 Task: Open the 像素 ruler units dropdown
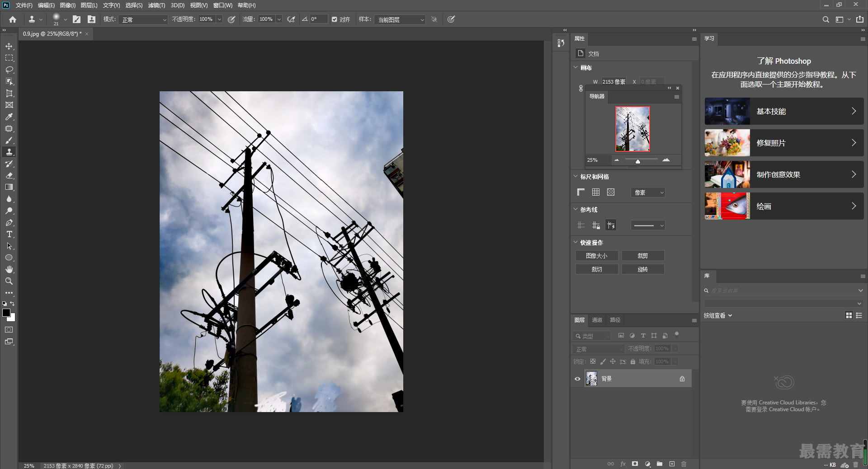tap(648, 192)
